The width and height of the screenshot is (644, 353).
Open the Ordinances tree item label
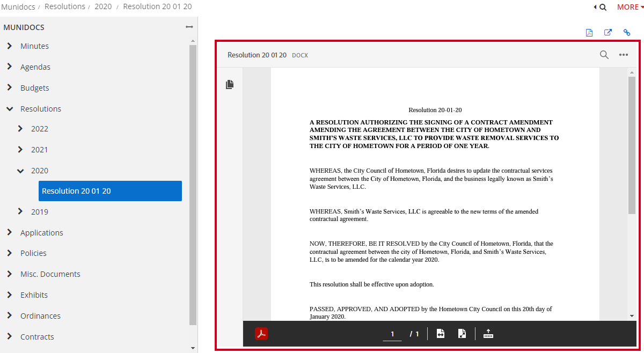tap(40, 316)
